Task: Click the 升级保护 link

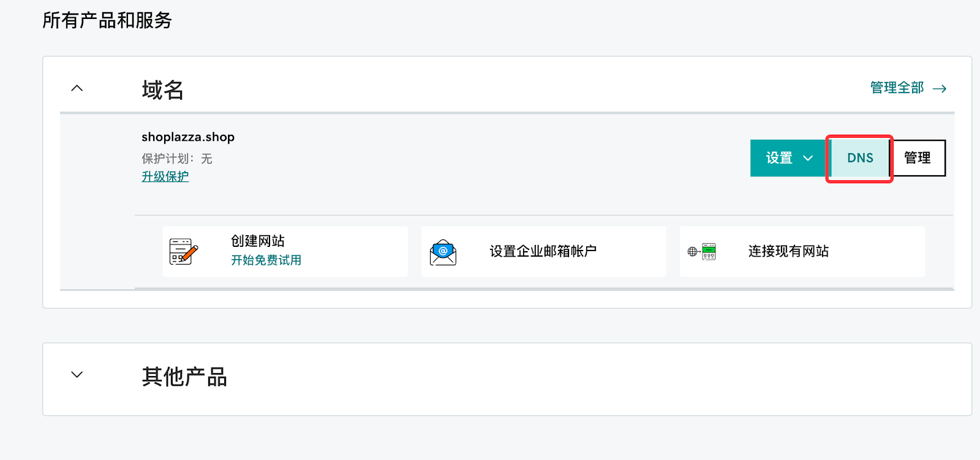Action: 165,176
